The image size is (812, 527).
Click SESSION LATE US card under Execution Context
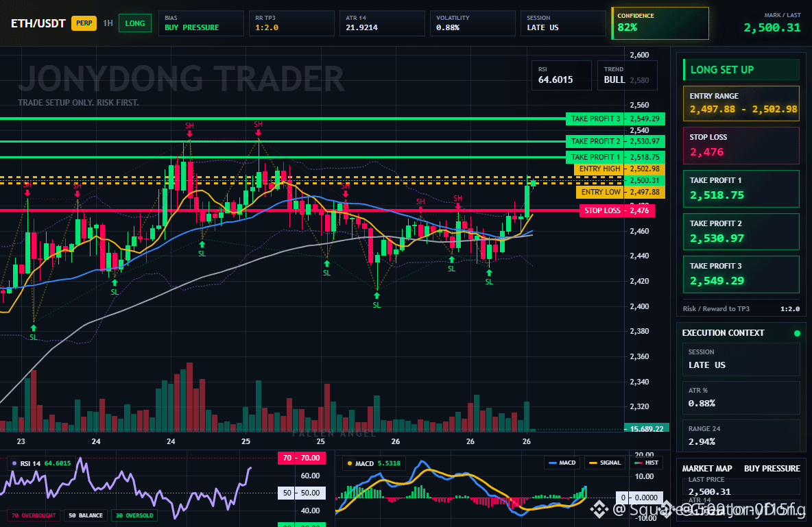(x=741, y=359)
